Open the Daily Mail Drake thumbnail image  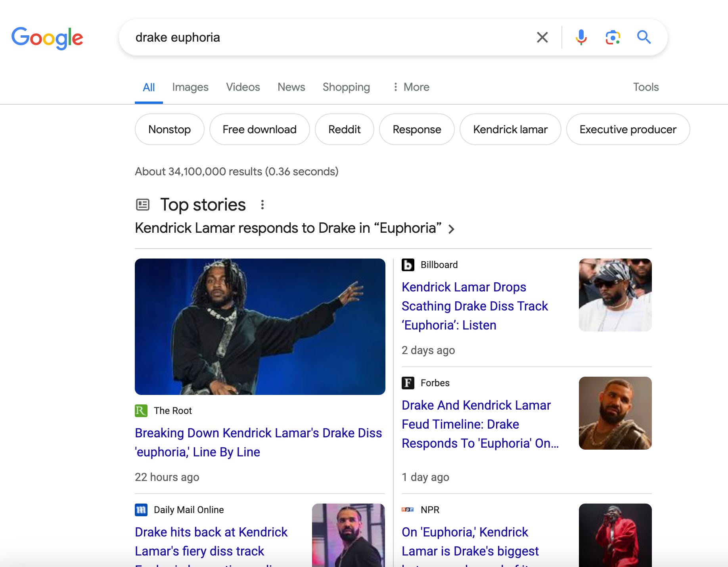click(349, 535)
